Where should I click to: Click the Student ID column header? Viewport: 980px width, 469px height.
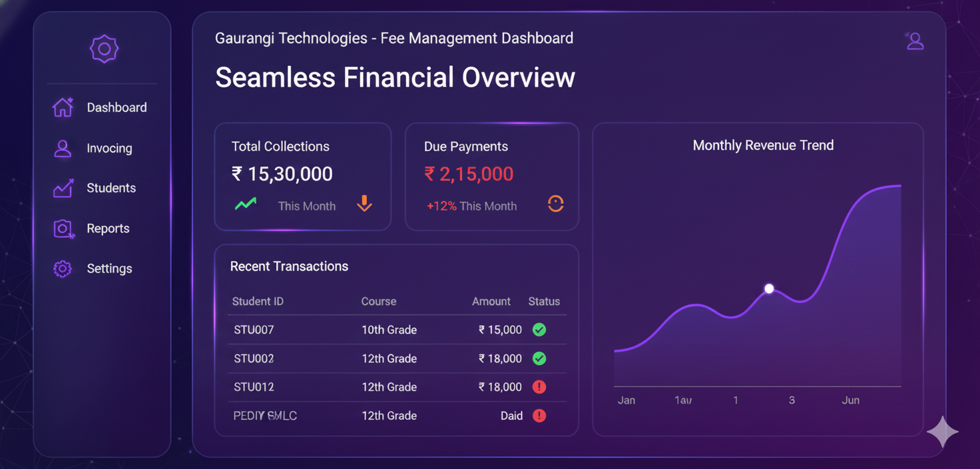[258, 301]
